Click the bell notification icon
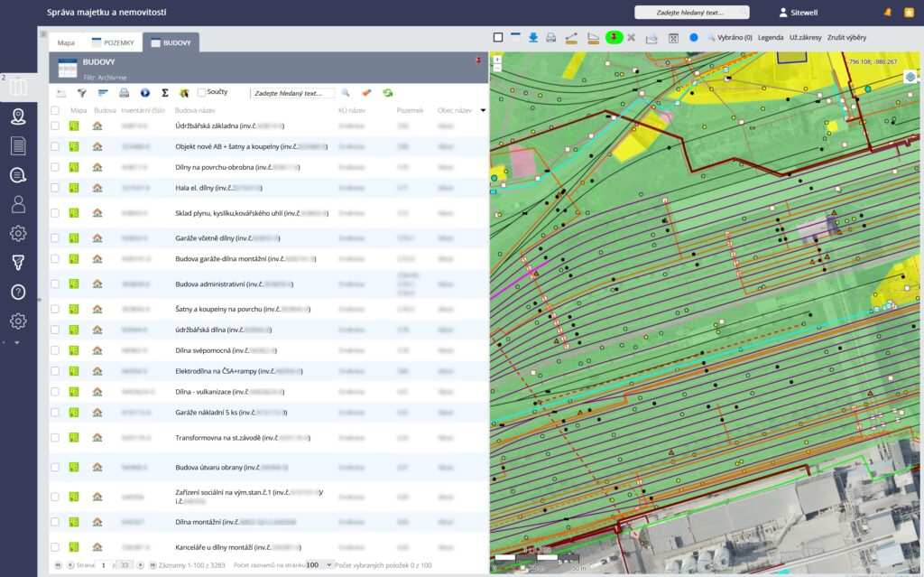924x577 pixels. tap(888, 13)
